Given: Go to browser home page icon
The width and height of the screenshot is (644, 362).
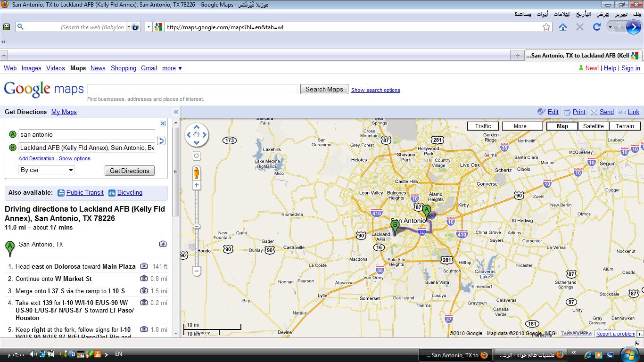Looking at the screenshot, I should point(562,27).
